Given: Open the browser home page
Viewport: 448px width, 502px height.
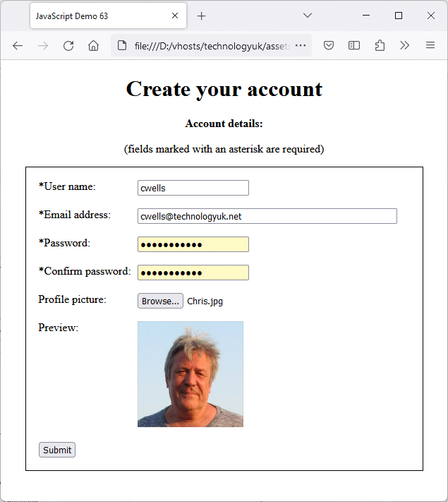Looking at the screenshot, I should 93,46.
